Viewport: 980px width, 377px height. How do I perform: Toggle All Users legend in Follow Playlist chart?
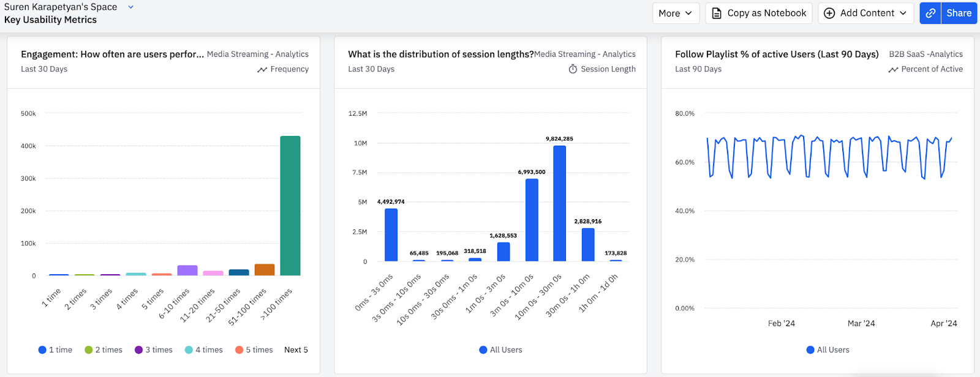click(x=827, y=350)
